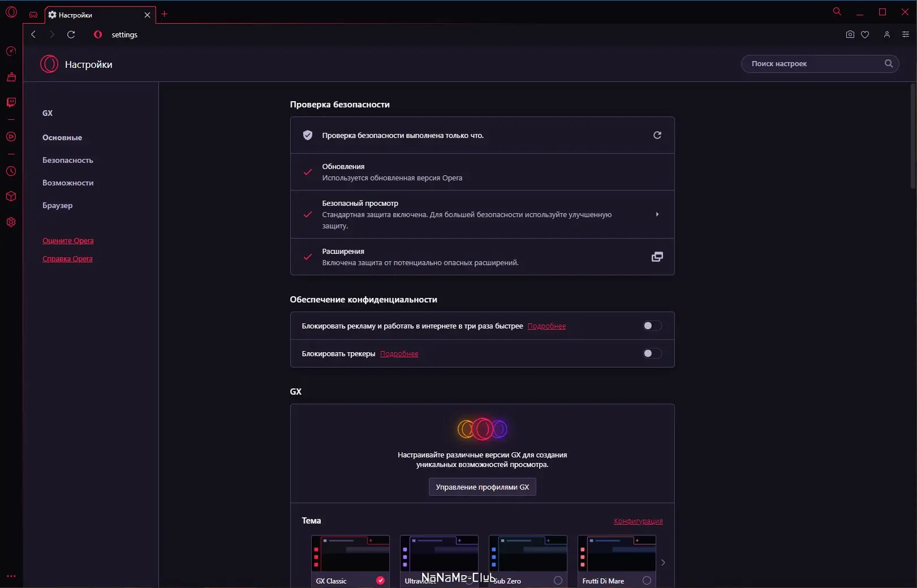
Task: Click the Frutti Di Mare theme preview
Action: coord(617,554)
